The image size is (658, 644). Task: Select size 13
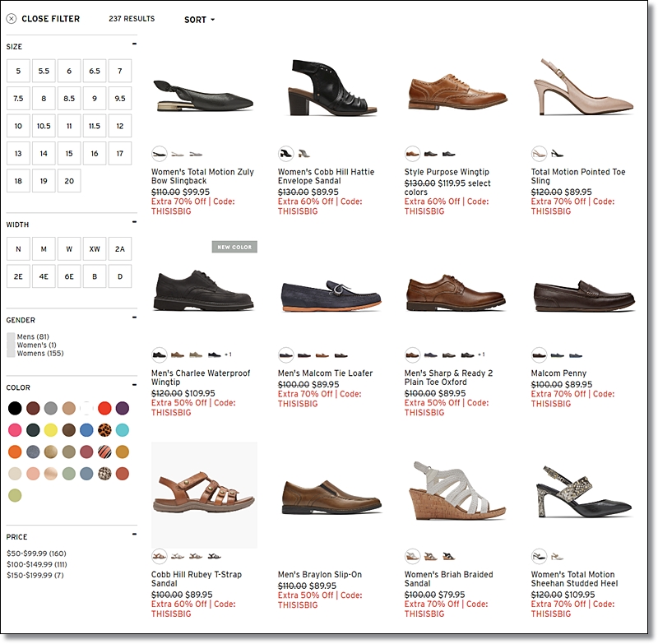(18, 154)
